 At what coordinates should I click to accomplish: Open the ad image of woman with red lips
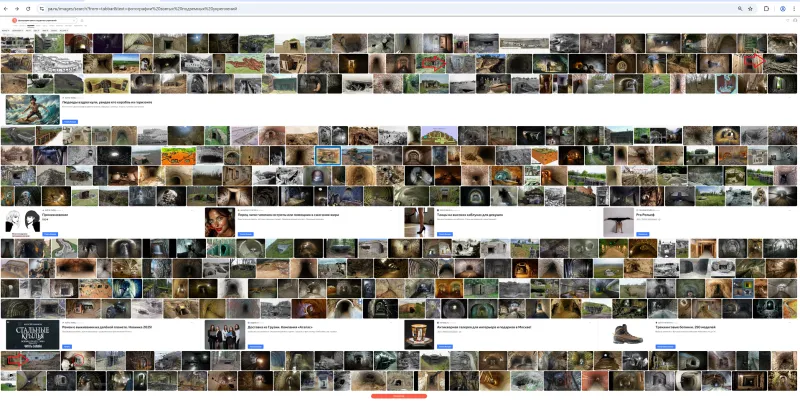tap(219, 221)
